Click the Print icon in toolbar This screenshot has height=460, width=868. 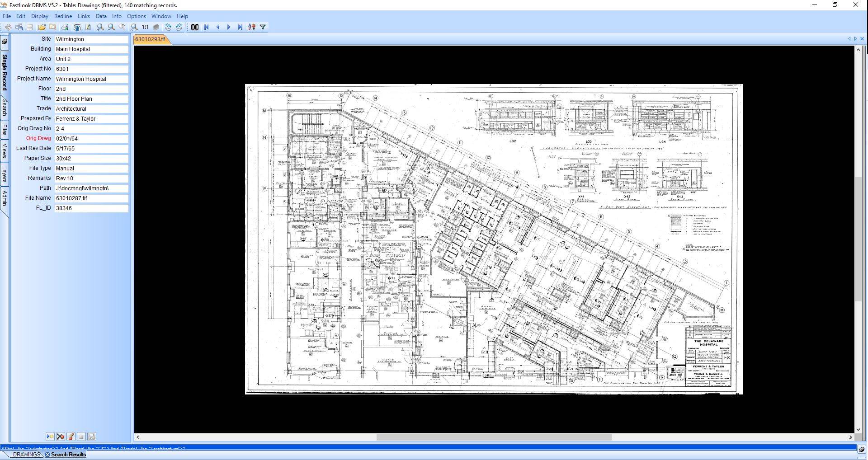[x=65, y=27]
